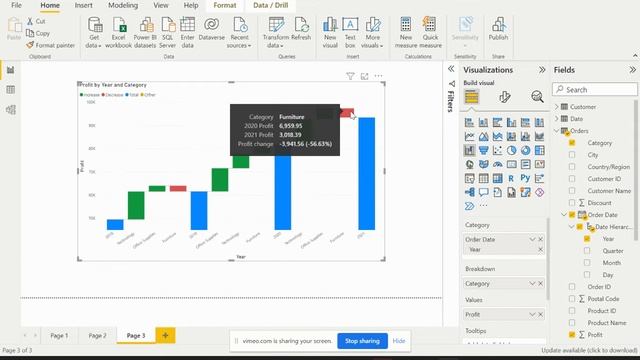Choose the Pie chart visual
This screenshot has width=640, height=360.
click(511, 150)
